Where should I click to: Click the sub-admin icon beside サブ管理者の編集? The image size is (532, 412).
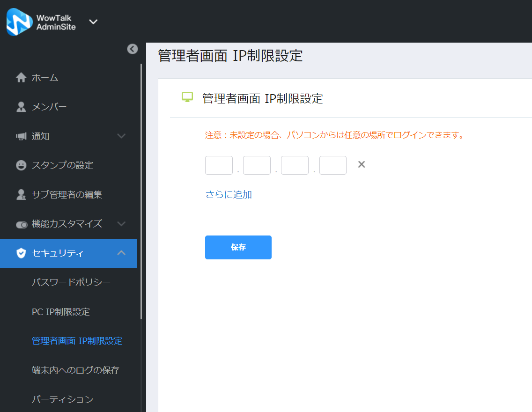[x=21, y=195]
